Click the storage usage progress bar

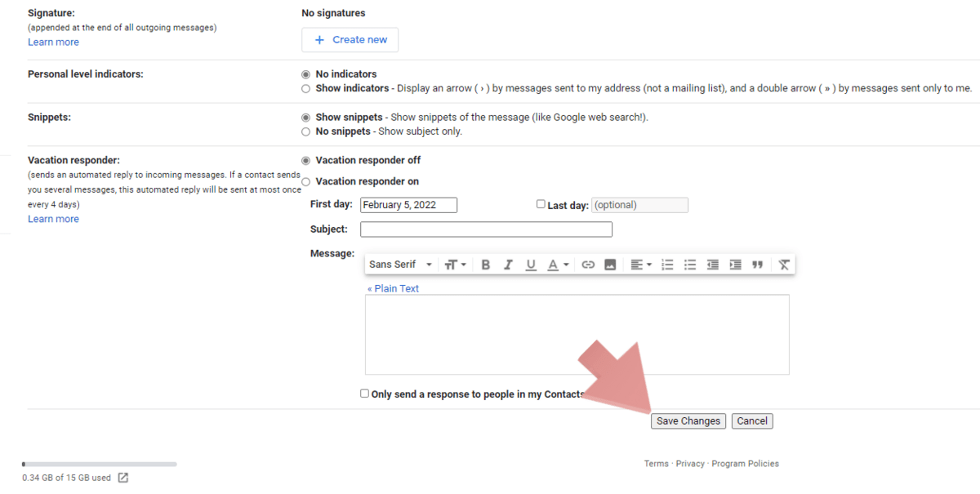point(100,464)
